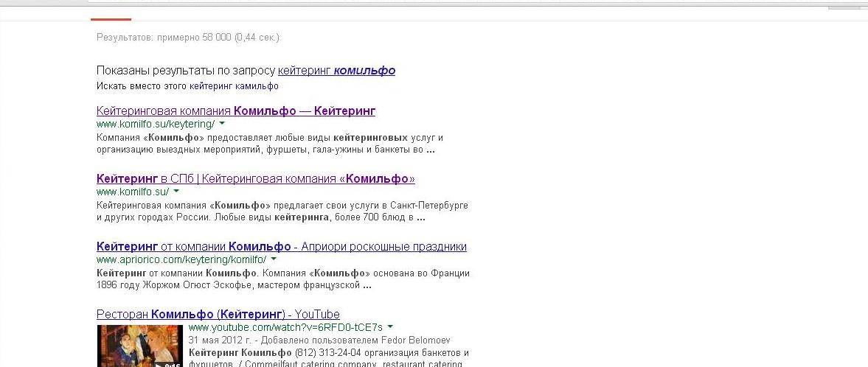Expand dropdown arrow beside www.komilfo.su/ URL
868x367 pixels.
pyautogui.click(x=176, y=192)
